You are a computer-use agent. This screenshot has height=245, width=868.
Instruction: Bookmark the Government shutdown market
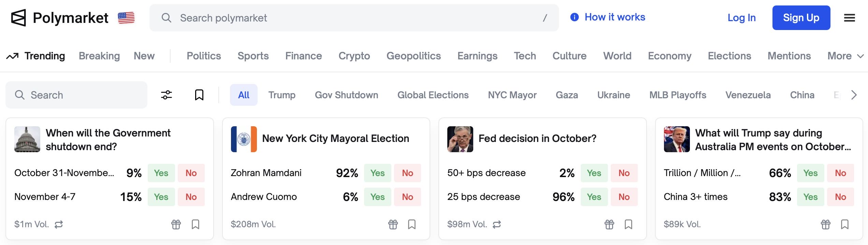(x=196, y=224)
